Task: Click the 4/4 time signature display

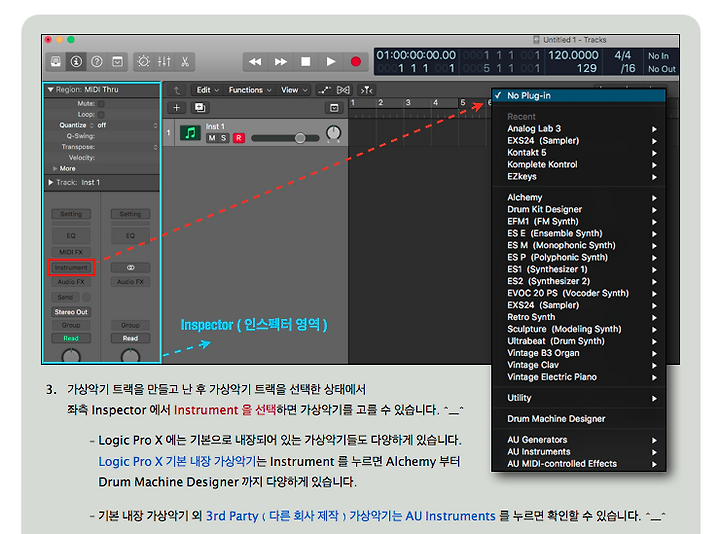Action: point(623,55)
